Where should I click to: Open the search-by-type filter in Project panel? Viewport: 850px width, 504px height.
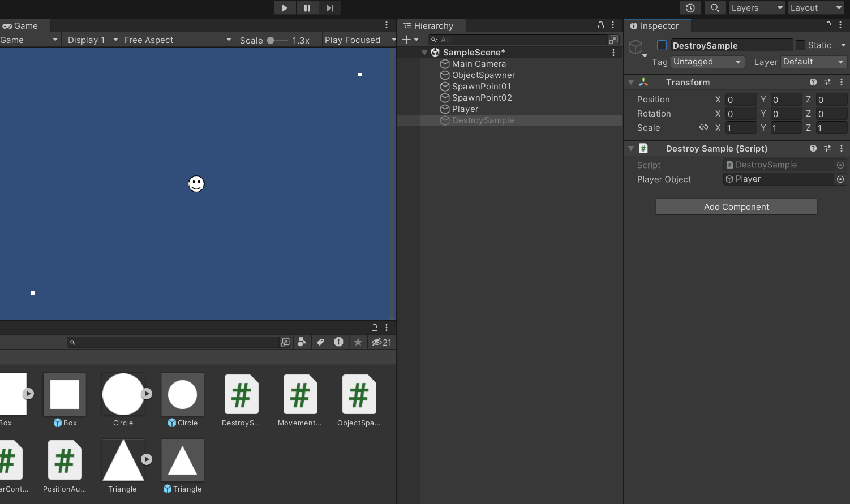(x=302, y=342)
